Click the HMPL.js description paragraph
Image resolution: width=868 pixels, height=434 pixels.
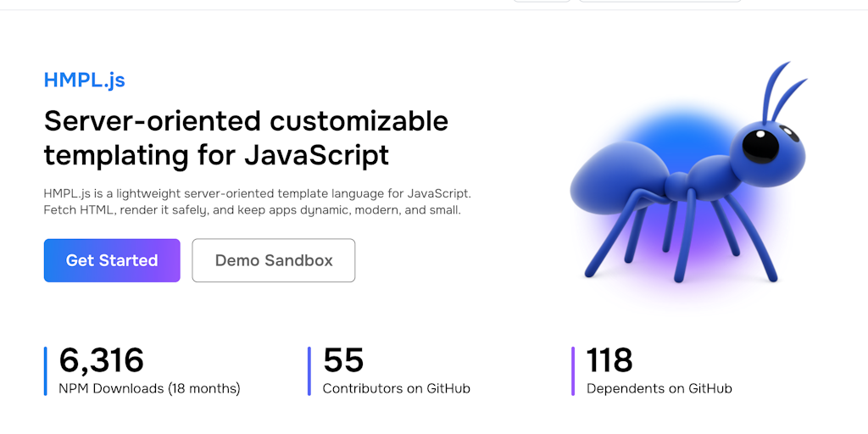click(257, 202)
